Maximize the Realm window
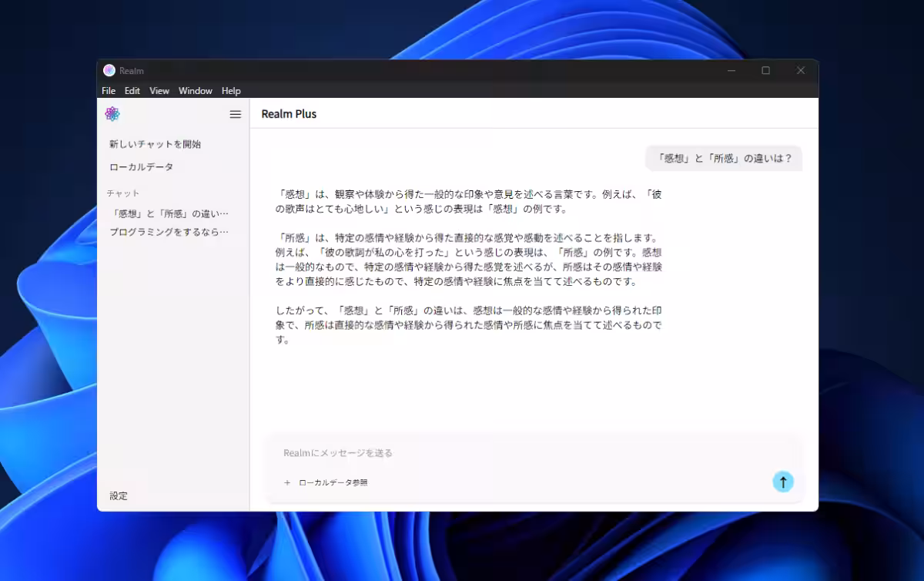This screenshot has width=924, height=581. (765, 70)
